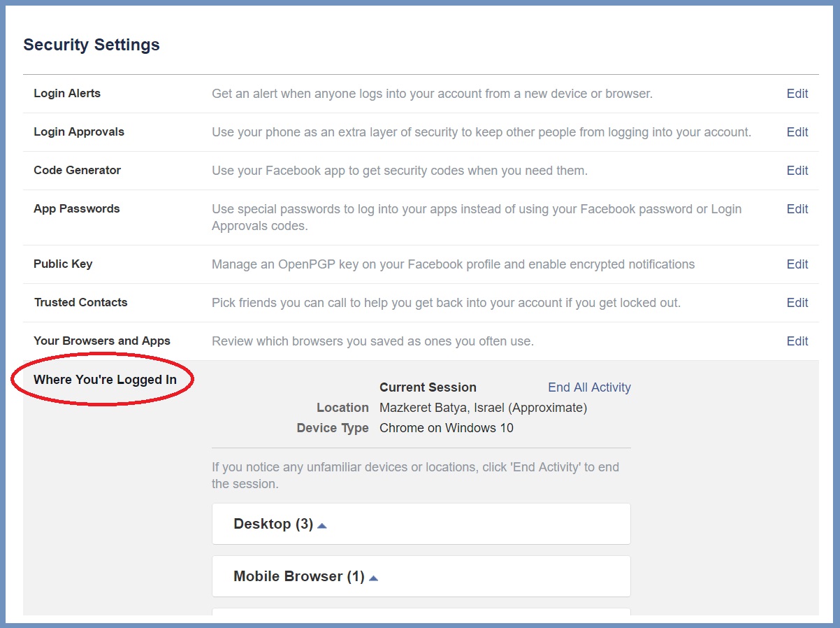Open Edit for Login Approvals
Image resolution: width=840 pixels, height=628 pixels.
click(797, 132)
